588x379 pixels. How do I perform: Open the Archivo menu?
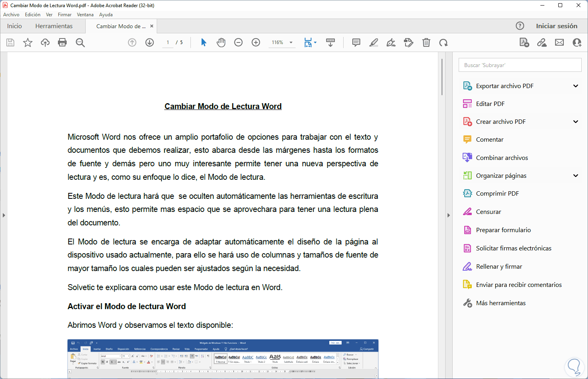[11, 15]
